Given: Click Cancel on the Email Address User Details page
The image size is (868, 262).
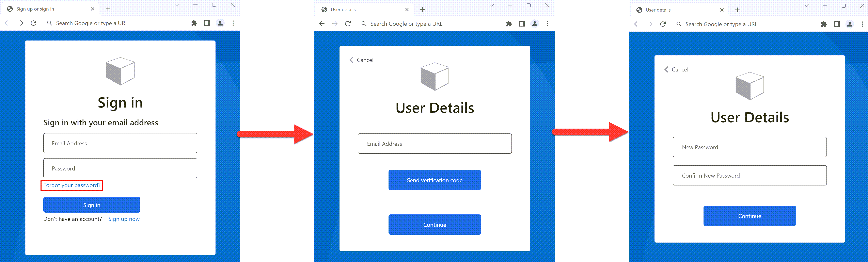Looking at the screenshot, I should click(361, 60).
